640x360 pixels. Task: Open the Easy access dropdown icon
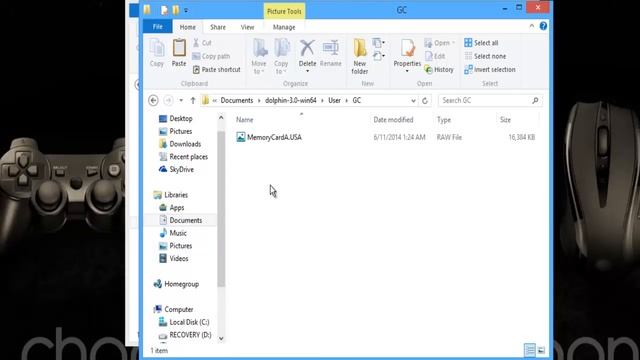(x=379, y=56)
